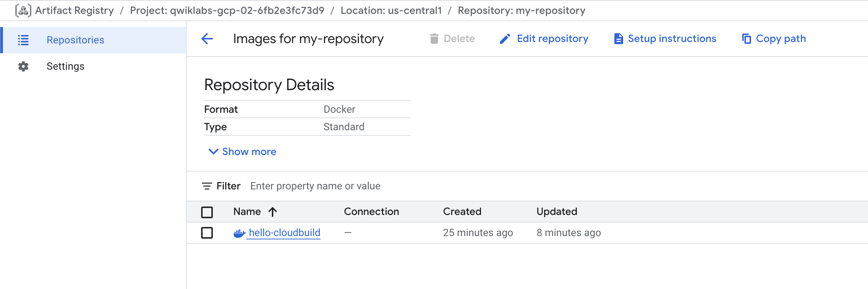868x289 pixels.
Task: Click the dash in the Connection cell
Action: (348, 233)
